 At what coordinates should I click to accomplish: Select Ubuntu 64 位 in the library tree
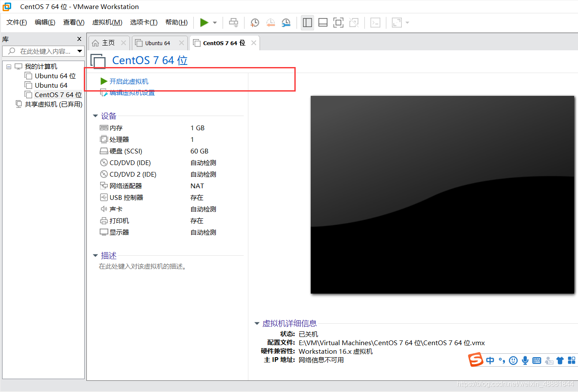click(x=55, y=76)
